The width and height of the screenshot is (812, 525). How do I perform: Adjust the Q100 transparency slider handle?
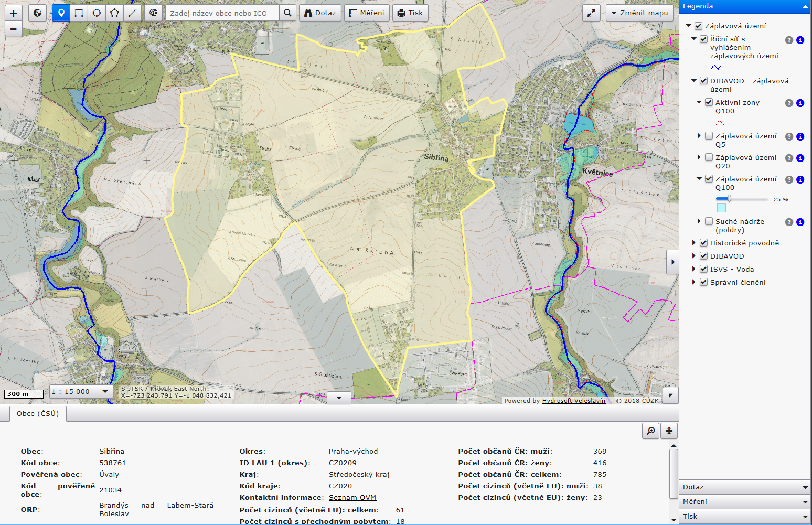(729, 199)
